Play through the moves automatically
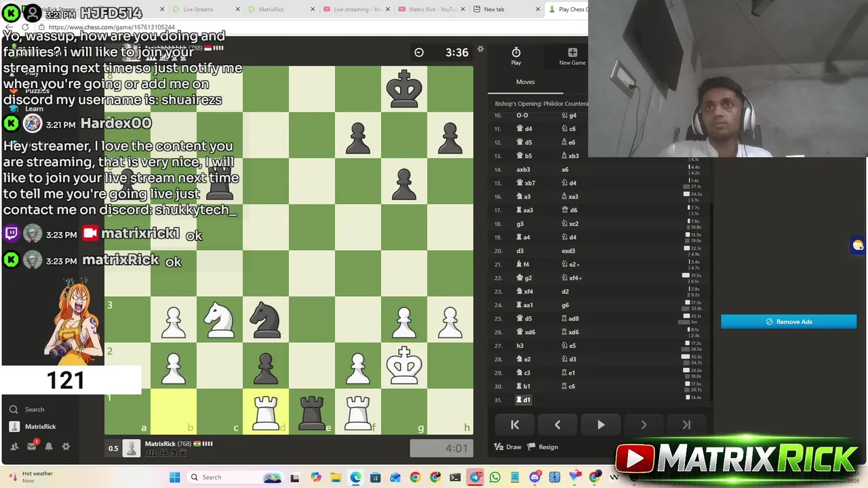The image size is (868, 488). tap(601, 425)
